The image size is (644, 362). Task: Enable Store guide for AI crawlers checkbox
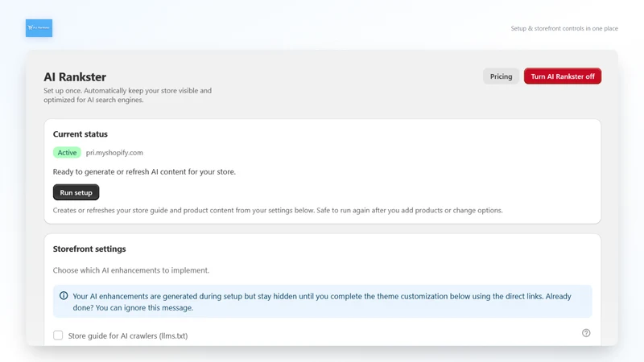pos(58,335)
